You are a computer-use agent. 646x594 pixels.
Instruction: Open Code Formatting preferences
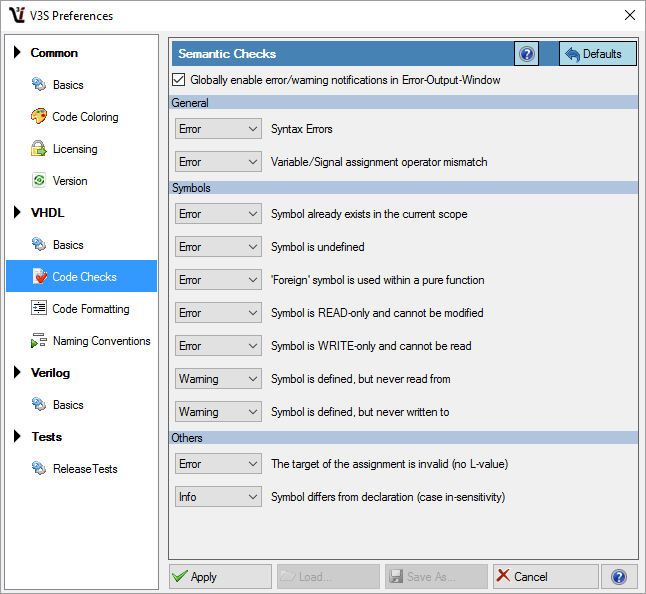click(x=82, y=308)
